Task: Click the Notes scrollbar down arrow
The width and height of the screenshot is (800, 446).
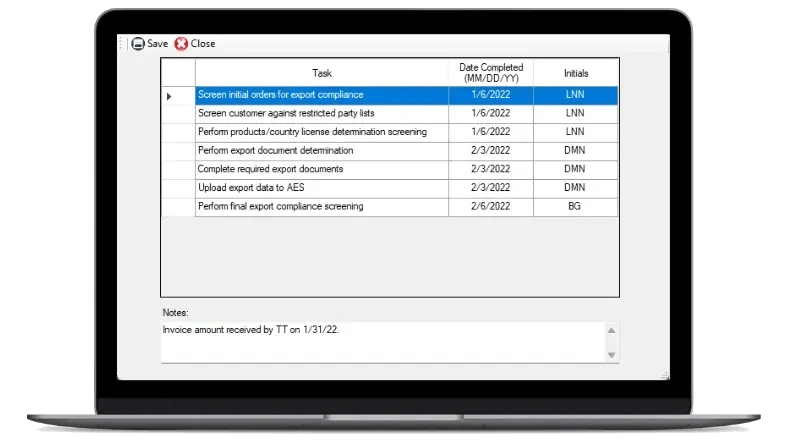Action: 611,355
